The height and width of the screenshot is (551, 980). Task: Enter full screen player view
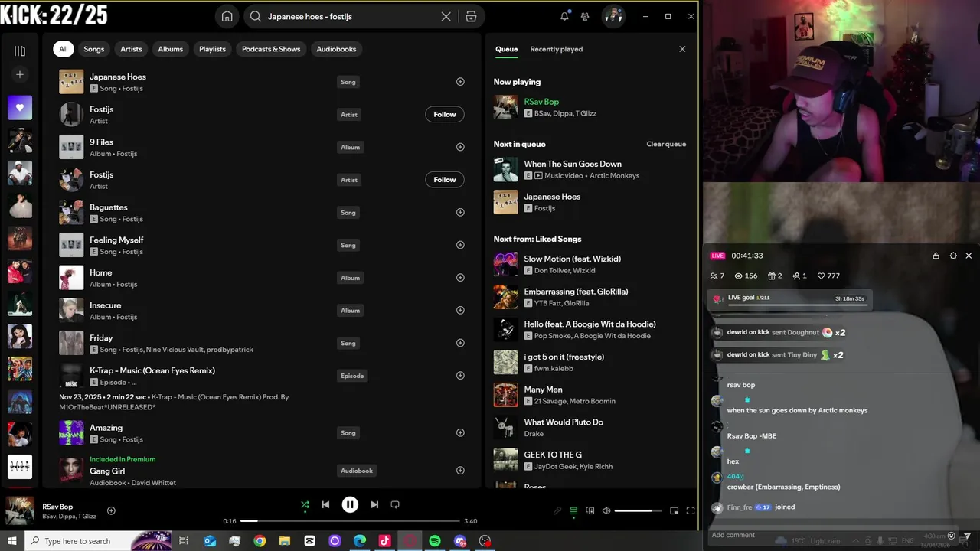pos(691,510)
